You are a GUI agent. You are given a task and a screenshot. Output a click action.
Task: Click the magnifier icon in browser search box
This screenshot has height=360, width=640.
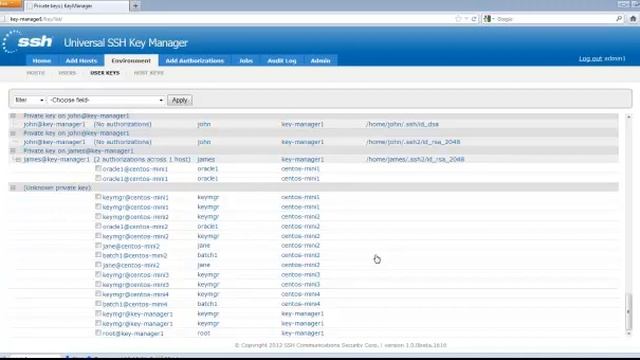[619, 19]
